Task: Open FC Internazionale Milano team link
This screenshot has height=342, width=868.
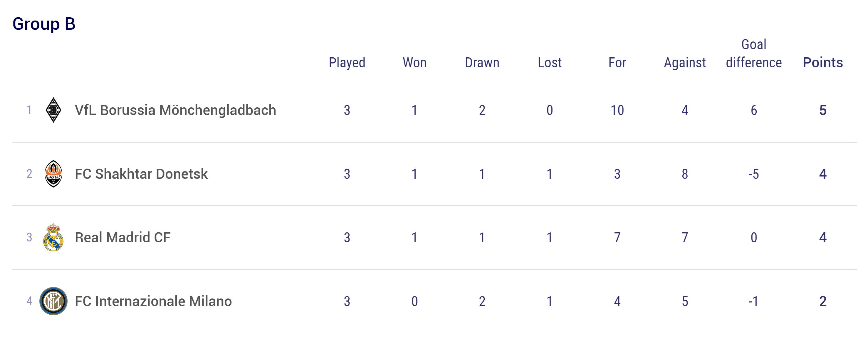Action: point(153,301)
